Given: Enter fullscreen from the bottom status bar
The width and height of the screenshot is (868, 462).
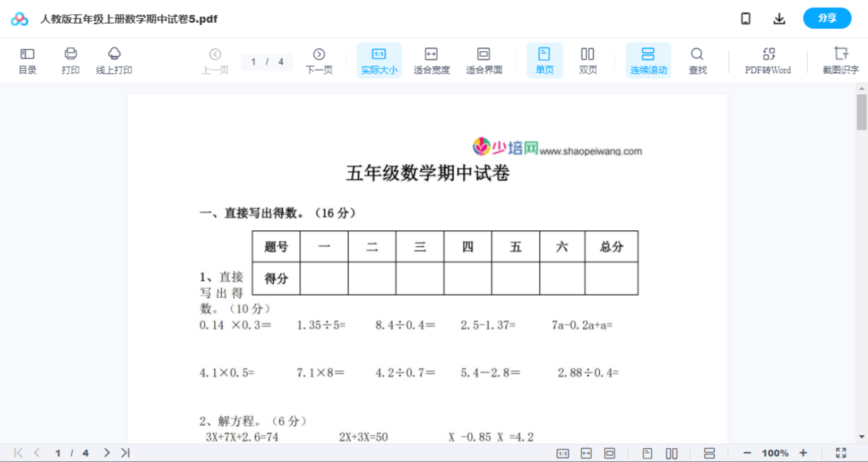Looking at the screenshot, I should tap(841, 452).
